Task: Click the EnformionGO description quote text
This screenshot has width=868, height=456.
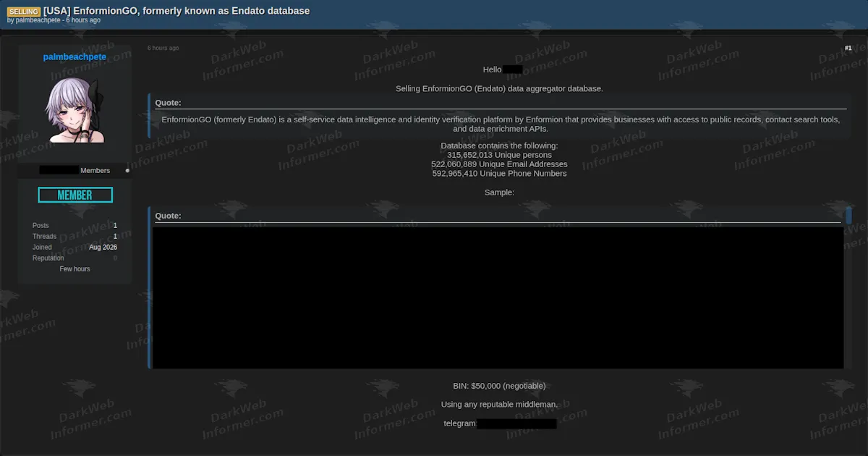Action: coord(501,124)
